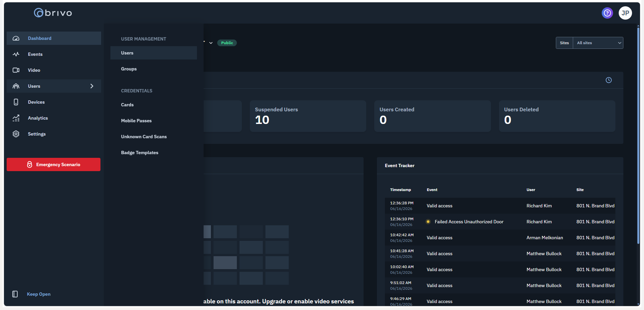The width and height of the screenshot is (644, 310).
Task: Click the Site column header
Action: pyautogui.click(x=580, y=190)
